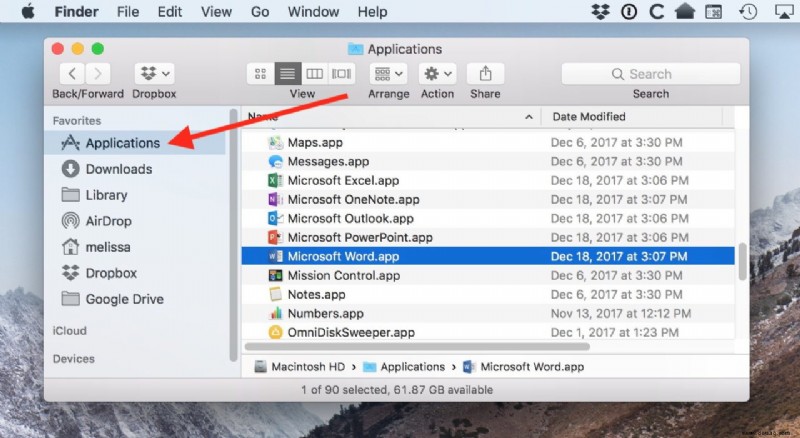Click the Messages.app icon
800x438 pixels.
[x=276, y=161]
